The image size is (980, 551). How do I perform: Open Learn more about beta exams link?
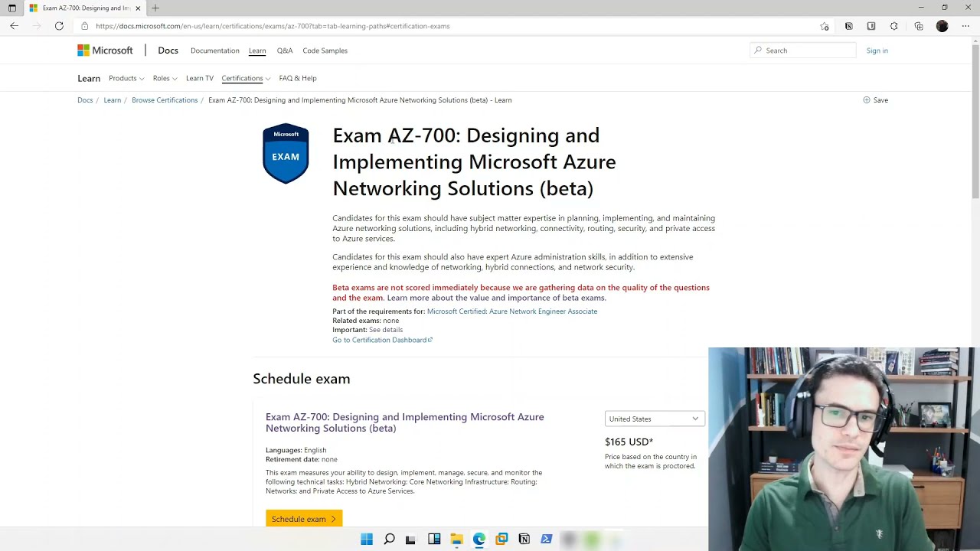pos(496,298)
